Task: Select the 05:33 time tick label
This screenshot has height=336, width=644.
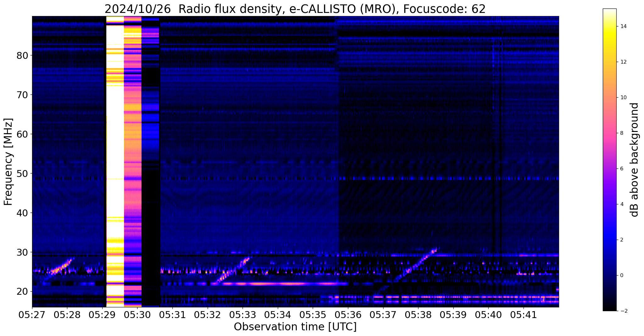Action: 243,315
